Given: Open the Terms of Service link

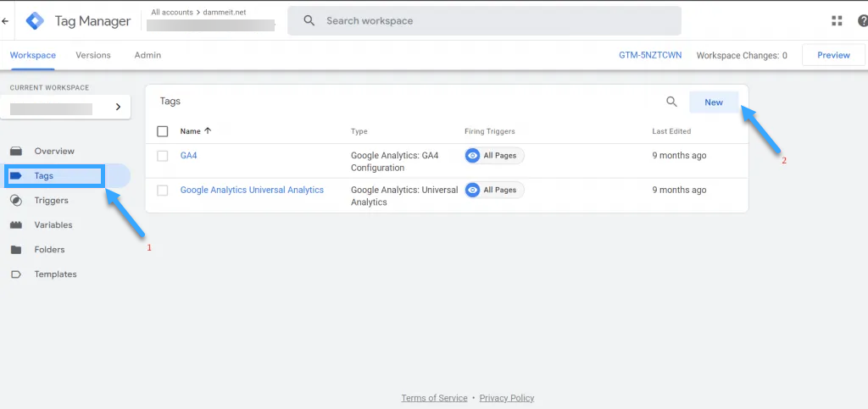Looking at the screenshot, I should pos(435,398).
